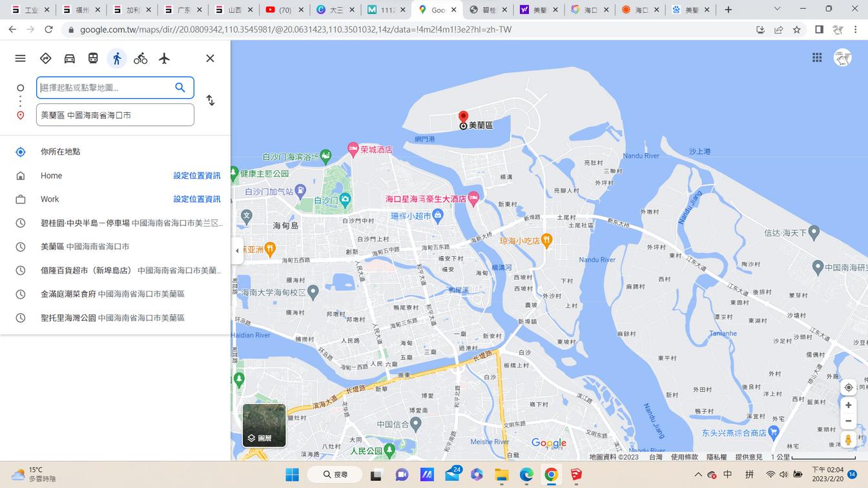The width and height of the screenshot is (868, 488).
Task: Reload the current page
Action: point(48,30)
